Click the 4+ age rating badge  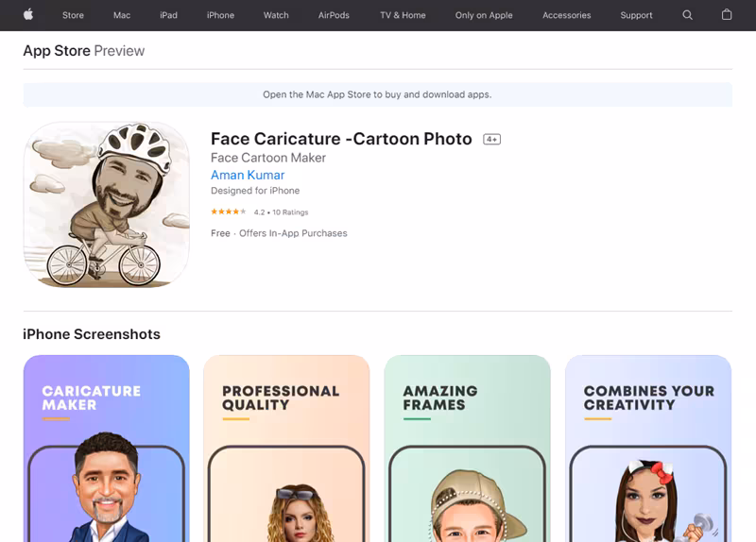point(491,139)
